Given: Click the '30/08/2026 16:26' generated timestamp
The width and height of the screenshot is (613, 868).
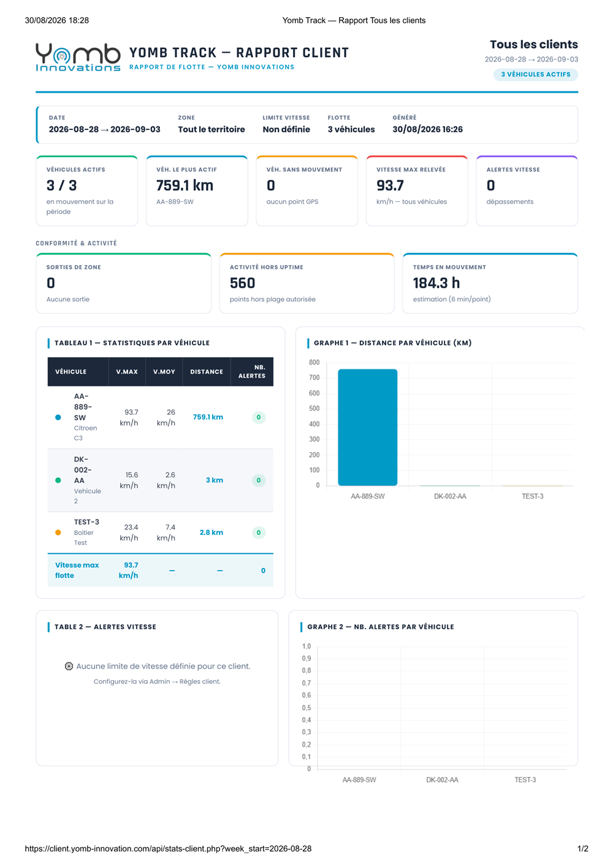Looking at the screenshot, I should click(428, 129).
